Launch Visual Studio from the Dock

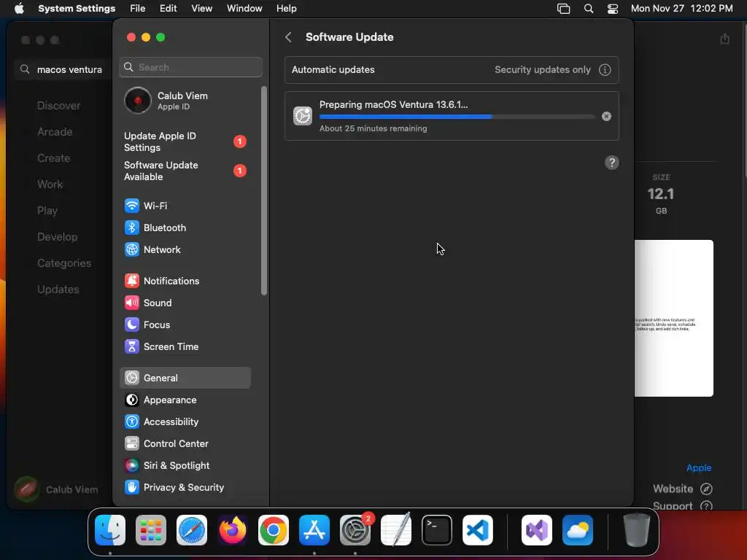(537, 530)
